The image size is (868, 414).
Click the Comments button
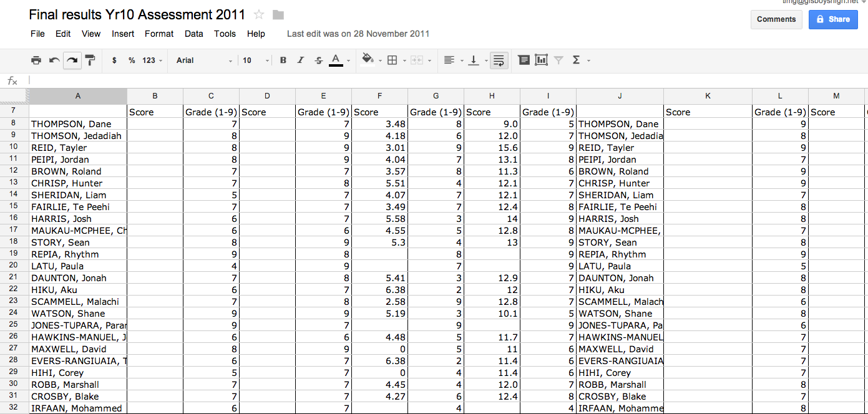[x=776, y=19]
